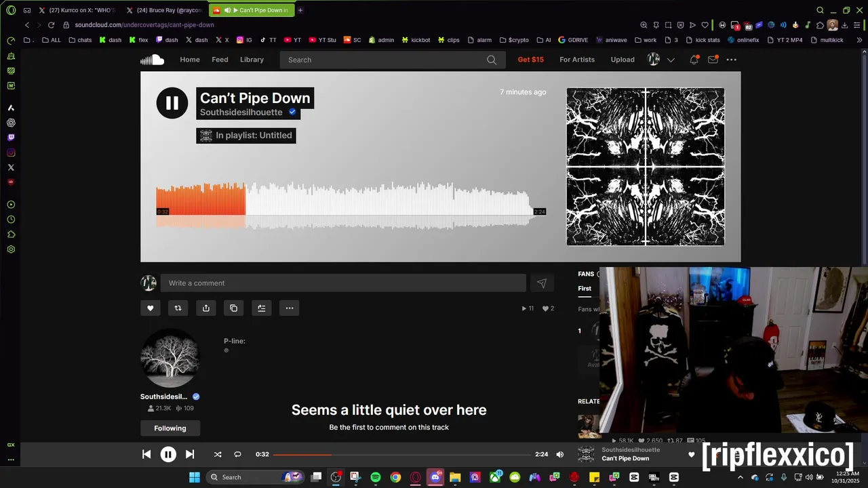Open the Library tab
This screenshot has height=488, width=868.
tap(252, 60)
